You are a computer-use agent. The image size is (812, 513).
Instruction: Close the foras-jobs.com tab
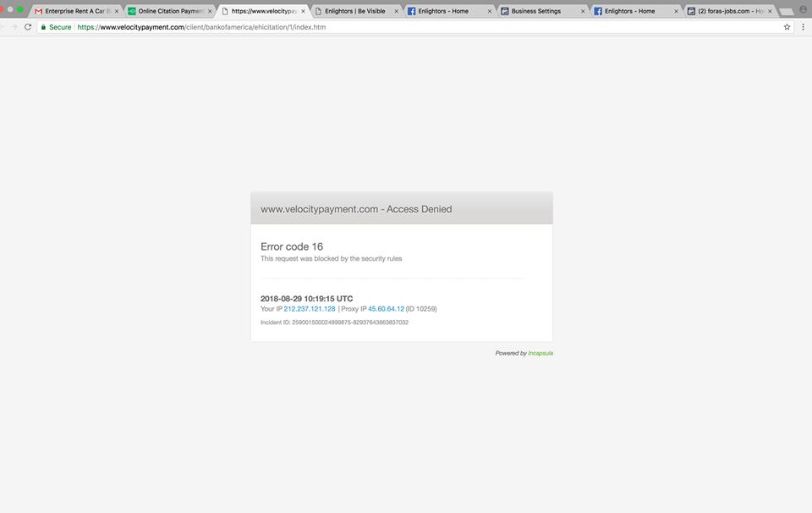[770, 11]
